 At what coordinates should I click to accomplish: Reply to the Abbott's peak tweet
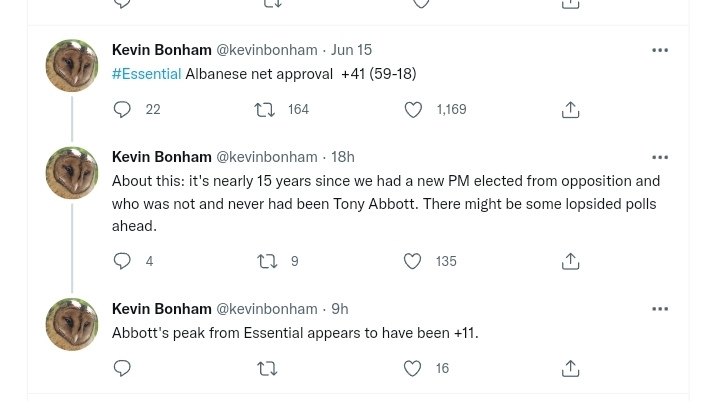point(123,369)
